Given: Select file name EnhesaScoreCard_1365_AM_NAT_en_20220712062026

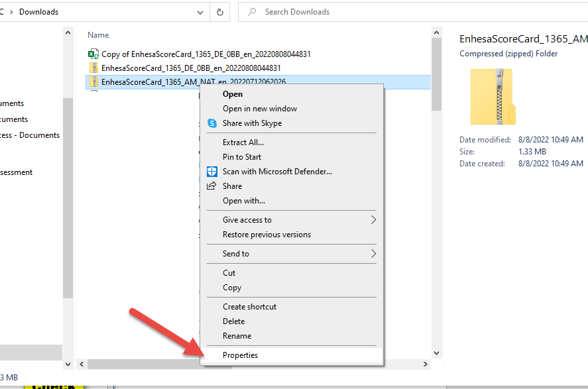Looking at the screenshot, I should (194, 82).
